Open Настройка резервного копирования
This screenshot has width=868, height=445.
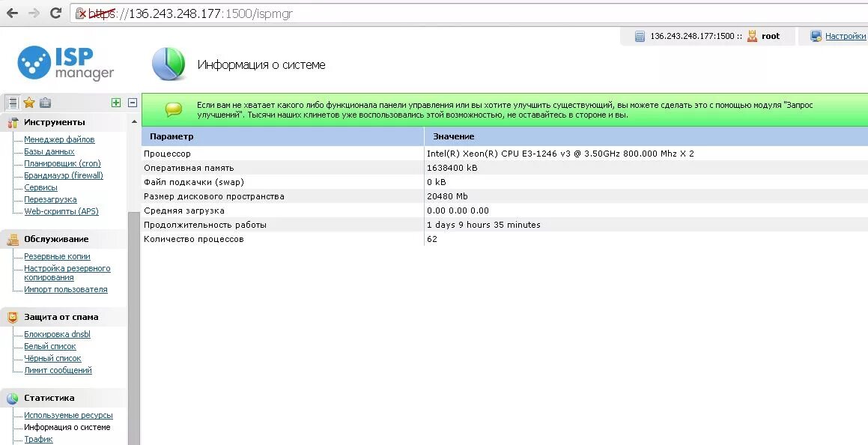(67, 273)
